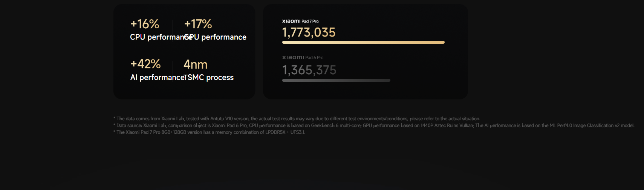Select the 4nm TSMC process stat
The width and height of the screenshot is (644, 190).
tap(196, 64)
